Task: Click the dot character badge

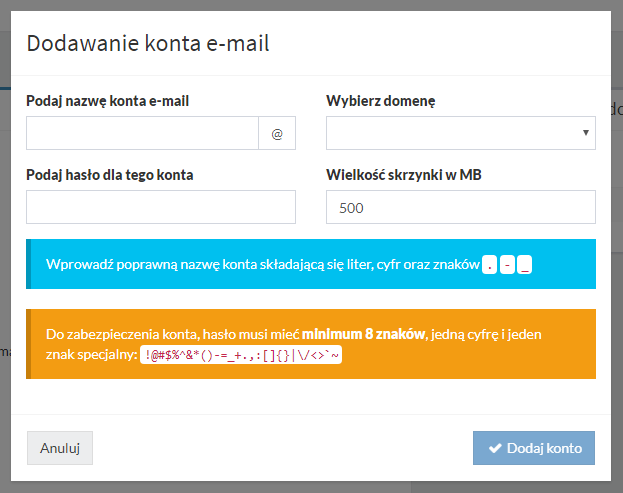Action: pyautogui.click(x=489, y=265)
